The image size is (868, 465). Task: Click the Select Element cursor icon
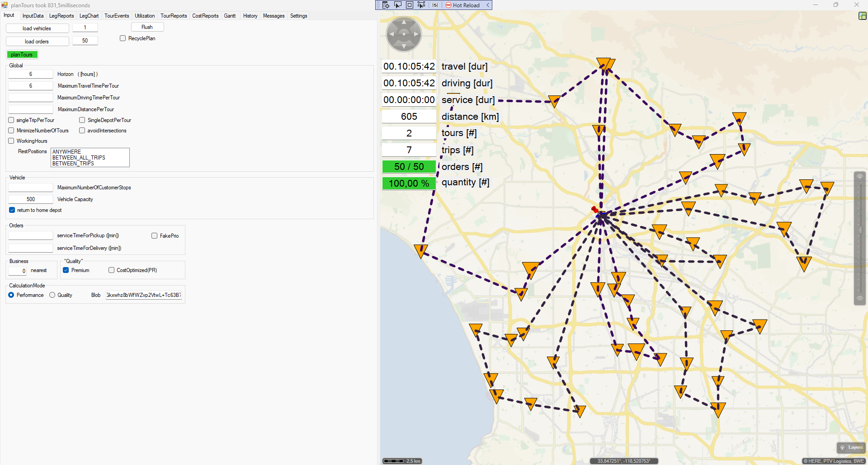click(x=398, y=5)
